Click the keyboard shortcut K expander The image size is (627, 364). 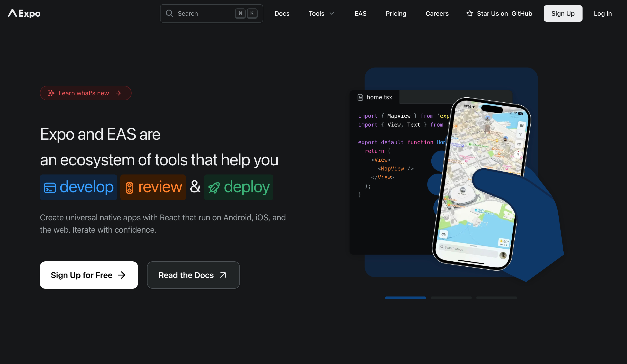(252, 13)
